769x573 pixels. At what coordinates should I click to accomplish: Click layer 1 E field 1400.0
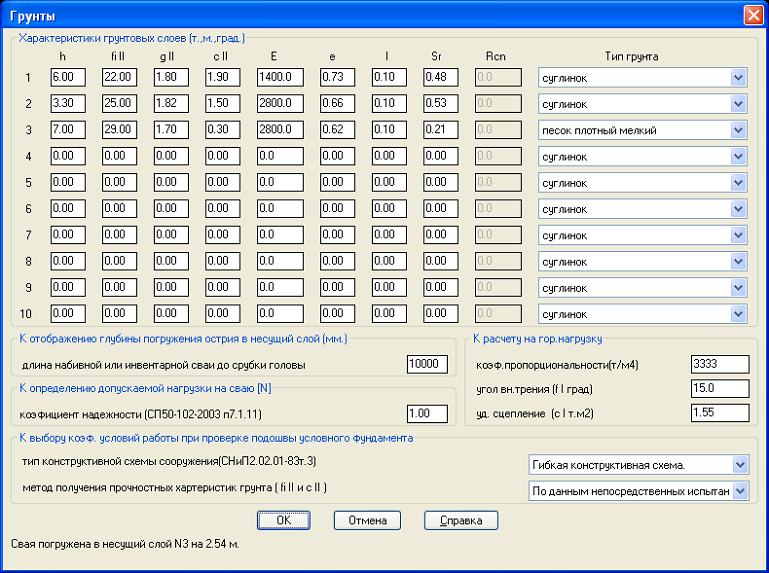pos(280,77)
